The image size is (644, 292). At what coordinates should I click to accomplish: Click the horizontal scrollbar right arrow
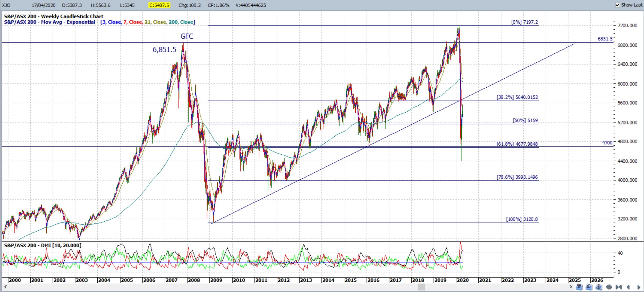click(x=571, y=287)
